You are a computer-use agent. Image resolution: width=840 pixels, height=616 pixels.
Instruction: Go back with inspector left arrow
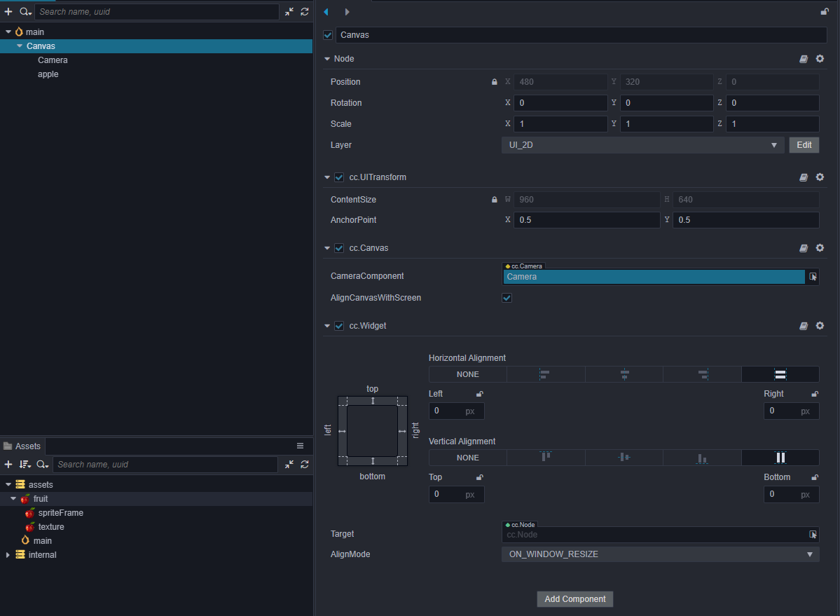pyautogui.click(x=326, y=12)
